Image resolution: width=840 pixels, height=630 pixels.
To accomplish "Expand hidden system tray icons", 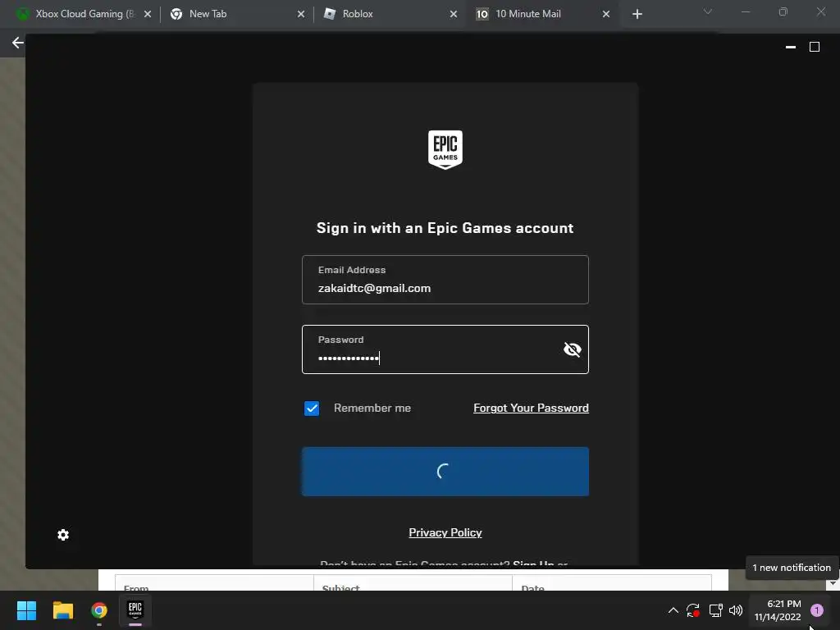I will click(673, 610).
